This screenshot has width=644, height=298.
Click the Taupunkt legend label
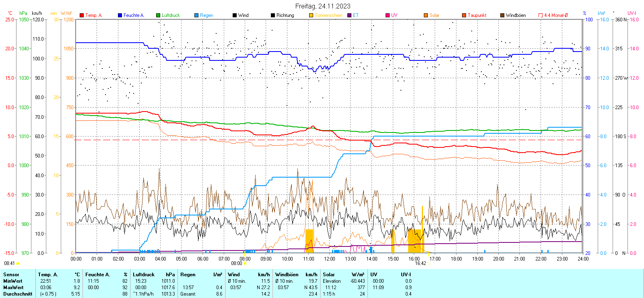coord(477,15)
